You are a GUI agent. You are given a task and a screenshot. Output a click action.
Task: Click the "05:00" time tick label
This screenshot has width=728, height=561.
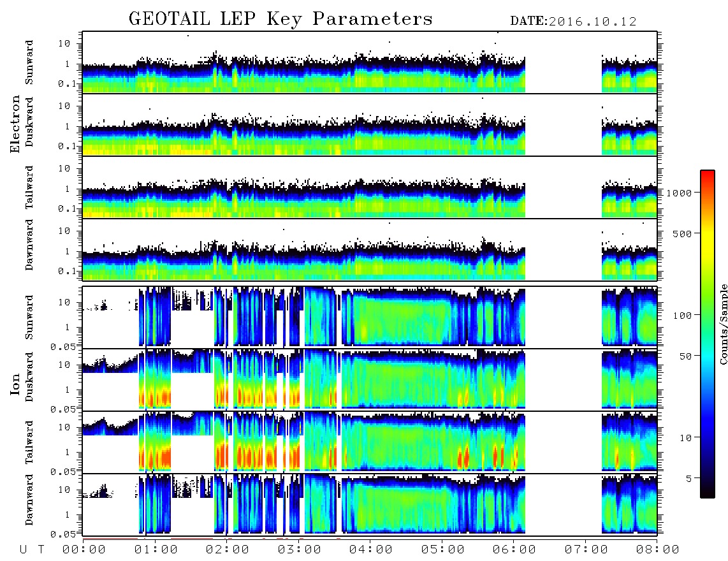point(443,550)
